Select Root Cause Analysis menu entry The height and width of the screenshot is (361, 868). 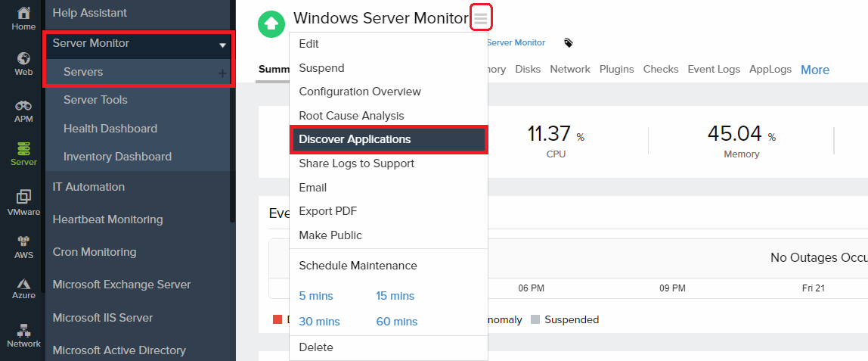tap(352, 116)
